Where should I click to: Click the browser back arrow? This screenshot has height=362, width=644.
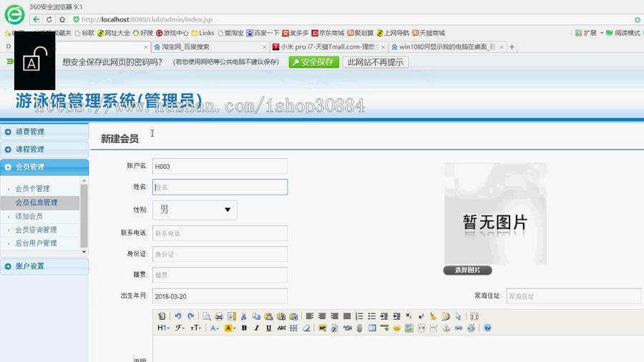(36, 19)
